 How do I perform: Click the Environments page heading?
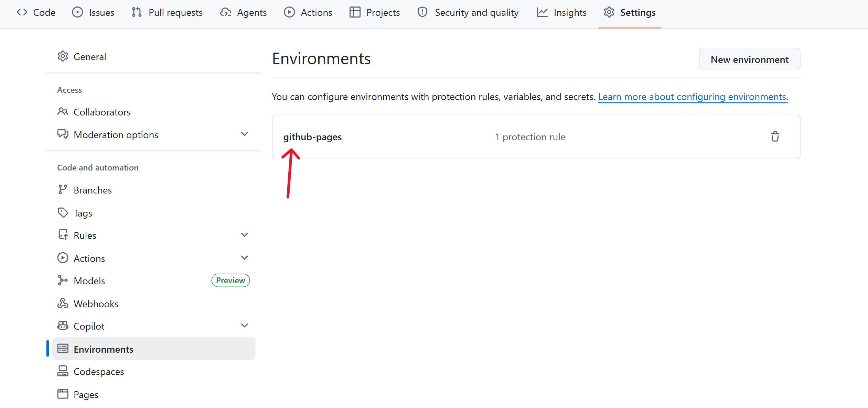pos(321,58)
